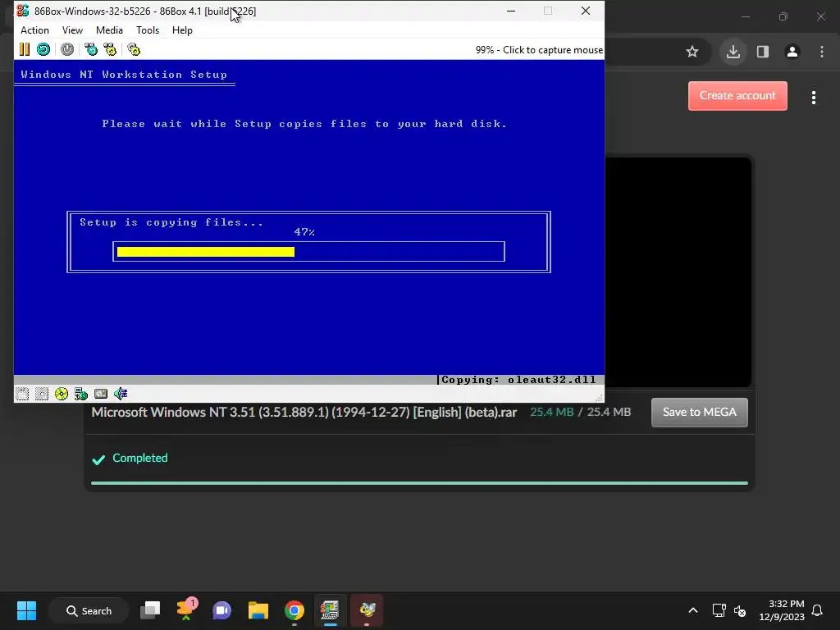840x630 pixels.
Task: Open Chrome profile avatar icon
Action: tap(792, 52)
